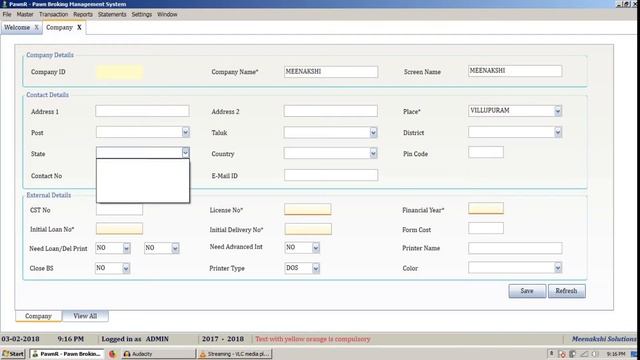Open the second Need Loan/Del Print dropdown

click(x=175, y=248)
